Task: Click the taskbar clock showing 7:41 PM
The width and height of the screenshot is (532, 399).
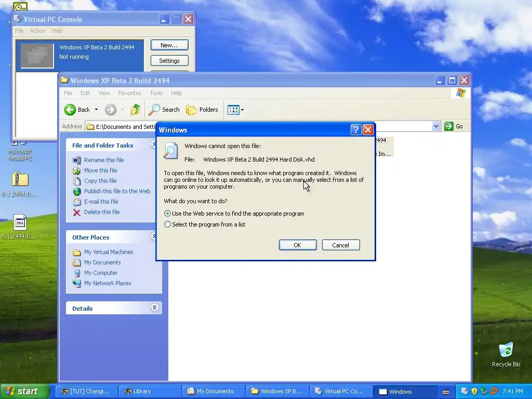Action: [x=513, y=391]
